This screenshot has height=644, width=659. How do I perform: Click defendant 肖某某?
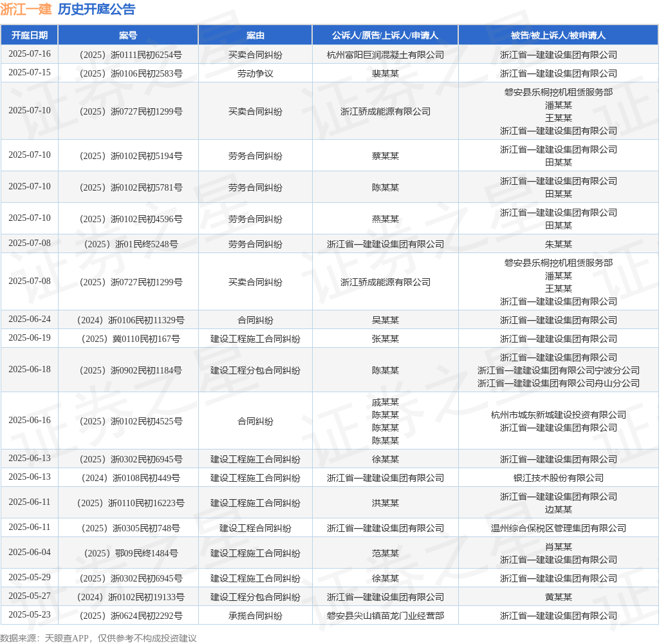click(x=559, y=547)
